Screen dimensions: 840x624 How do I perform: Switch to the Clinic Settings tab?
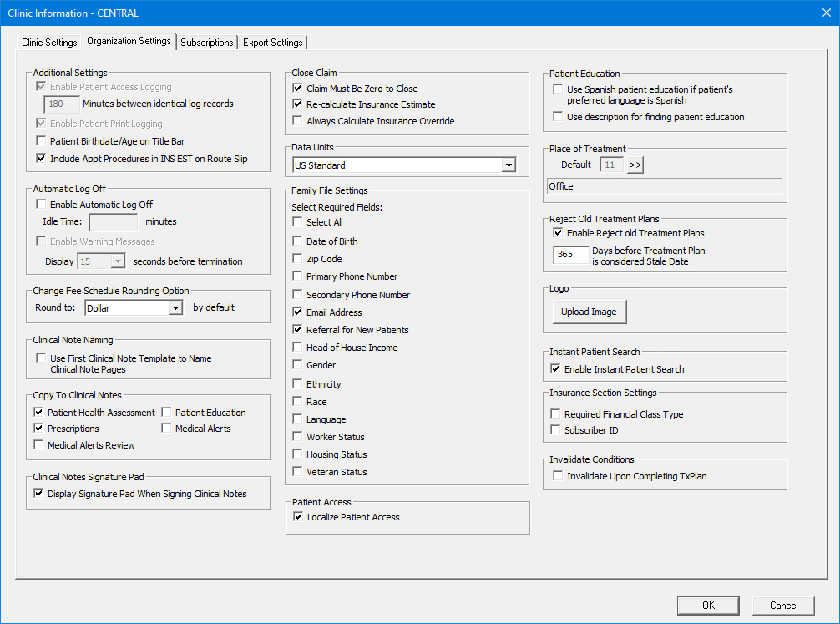(49, 43)
